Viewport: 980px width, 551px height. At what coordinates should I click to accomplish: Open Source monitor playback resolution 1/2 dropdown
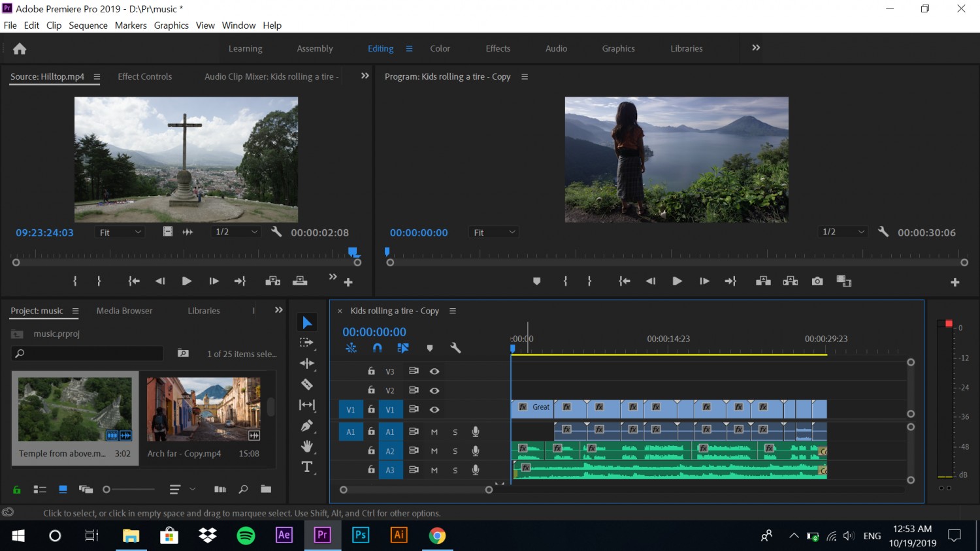click(237, 232)
